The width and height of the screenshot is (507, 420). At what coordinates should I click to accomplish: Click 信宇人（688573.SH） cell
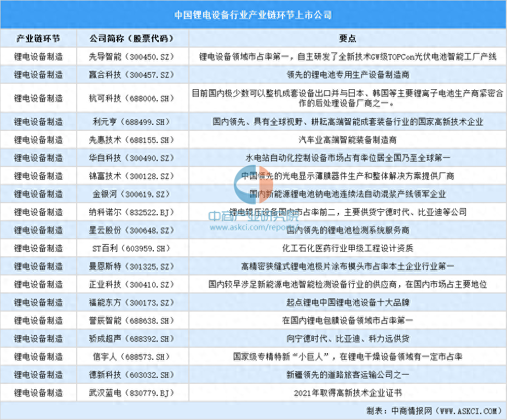pos(132,357)
